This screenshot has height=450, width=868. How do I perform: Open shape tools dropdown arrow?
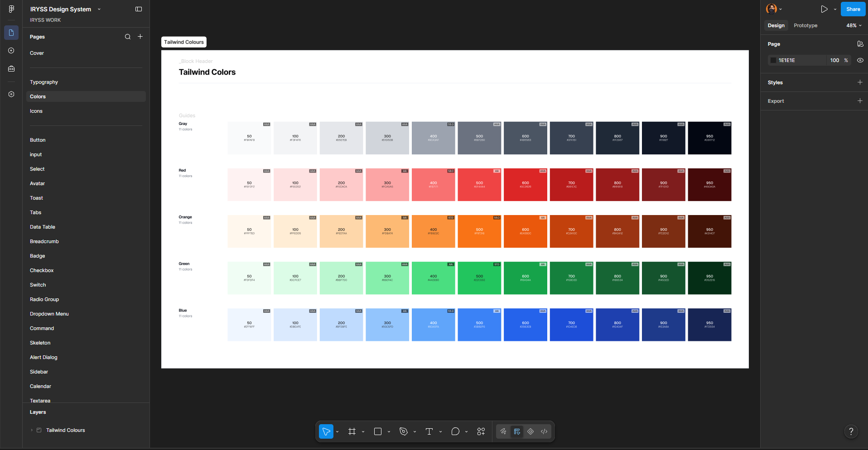tap(389, 432)
